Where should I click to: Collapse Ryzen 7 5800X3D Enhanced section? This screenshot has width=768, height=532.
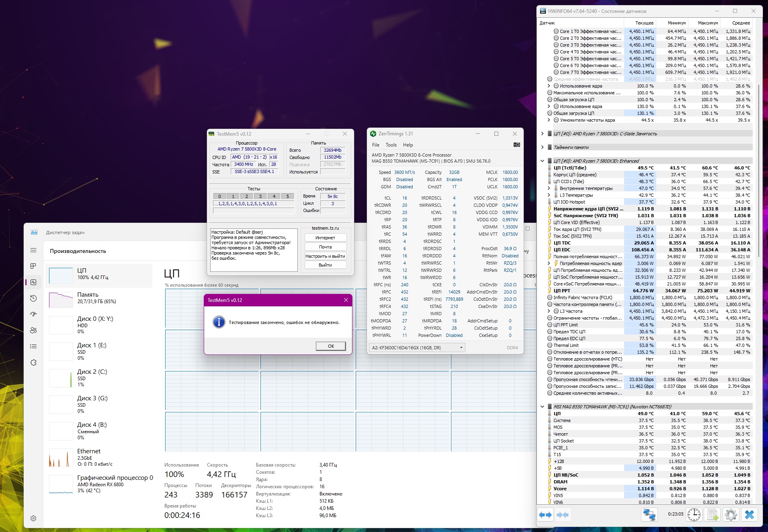[542, 161]
